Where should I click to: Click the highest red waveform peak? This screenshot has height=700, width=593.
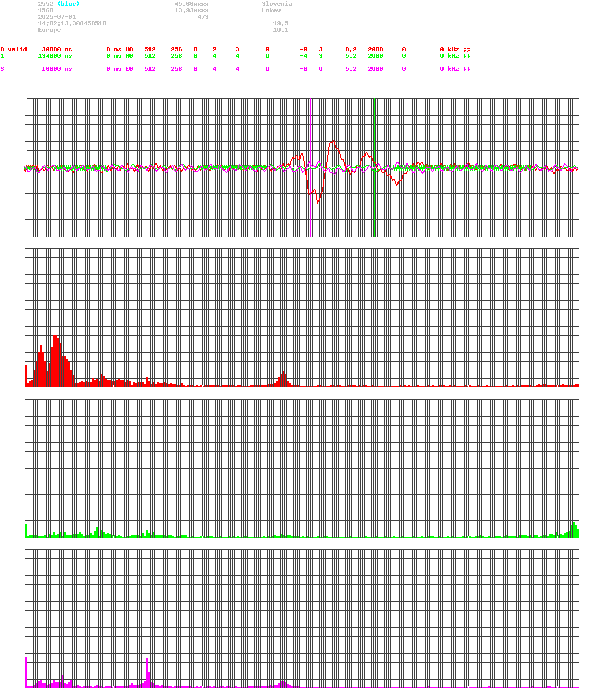pos(333,142)
